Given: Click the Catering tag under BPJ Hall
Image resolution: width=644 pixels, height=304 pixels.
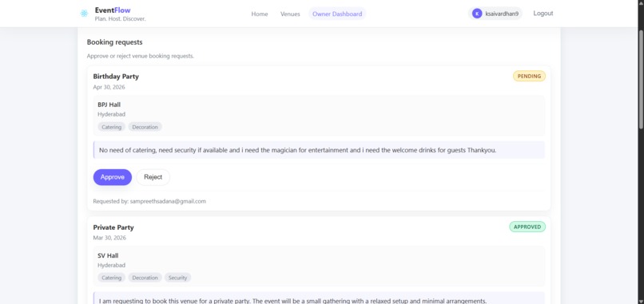Looking at the screenshot, I should (x=111, y=127).
